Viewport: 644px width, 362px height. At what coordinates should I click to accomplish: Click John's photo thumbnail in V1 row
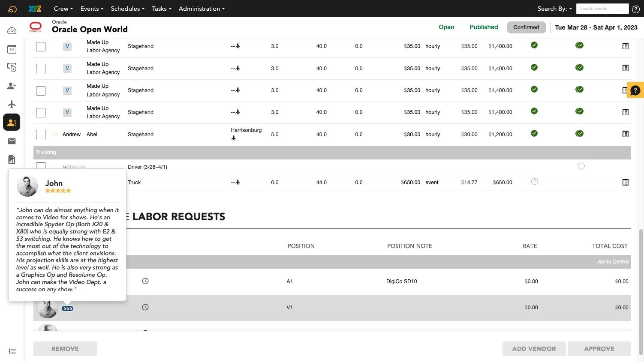click(x=48, y=308)
